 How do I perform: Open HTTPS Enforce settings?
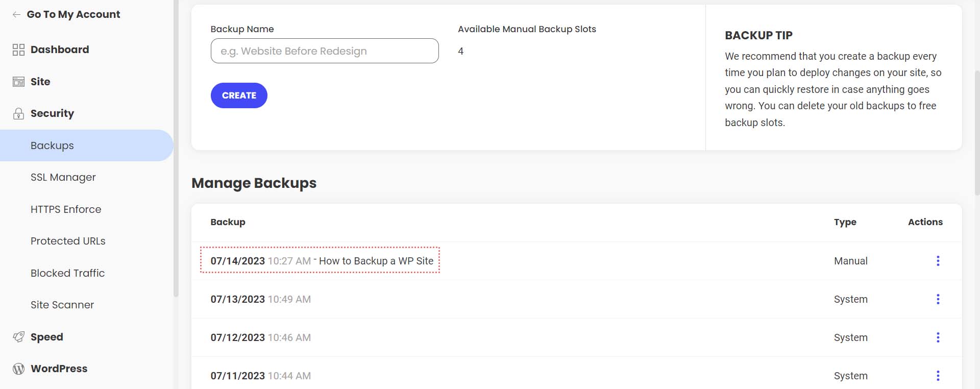pos(66,209)
